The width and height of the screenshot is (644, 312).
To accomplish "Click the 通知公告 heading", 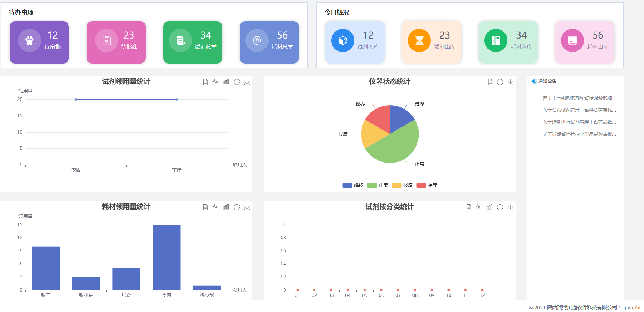I will tap(547, 81).
